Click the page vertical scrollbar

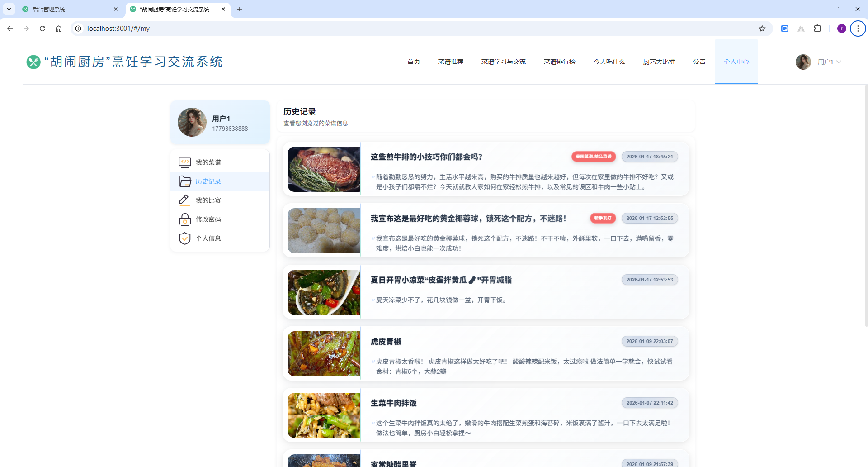[866, 206]
